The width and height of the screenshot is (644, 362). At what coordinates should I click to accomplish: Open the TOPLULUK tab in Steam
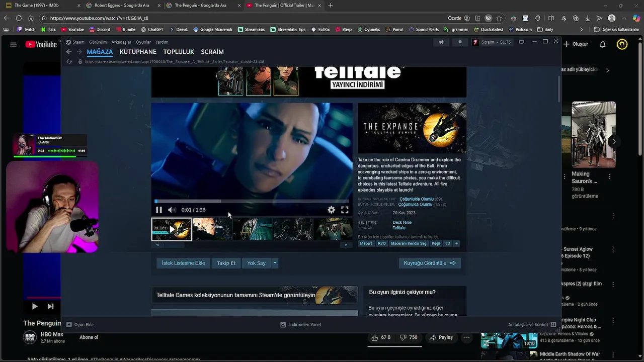(x=179, y=52)
